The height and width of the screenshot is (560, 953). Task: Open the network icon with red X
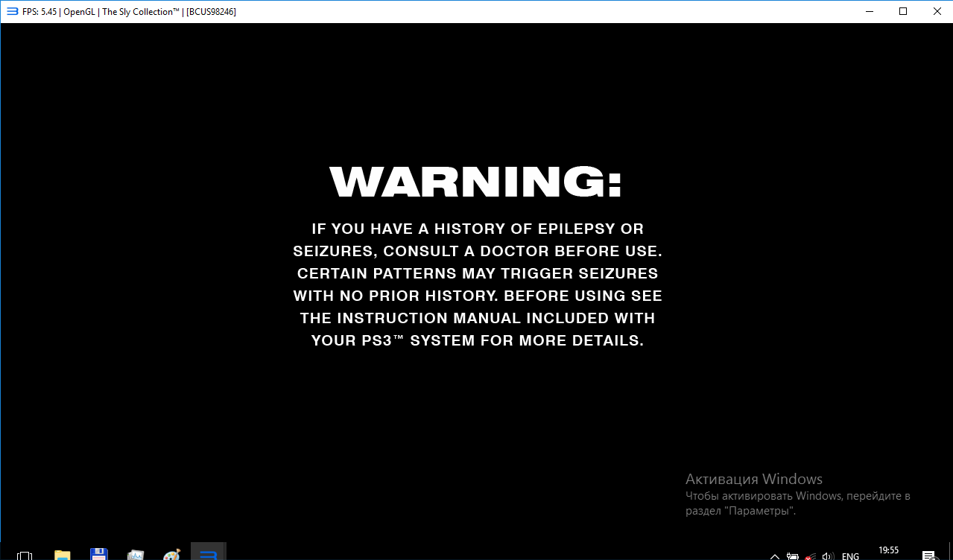809,556
